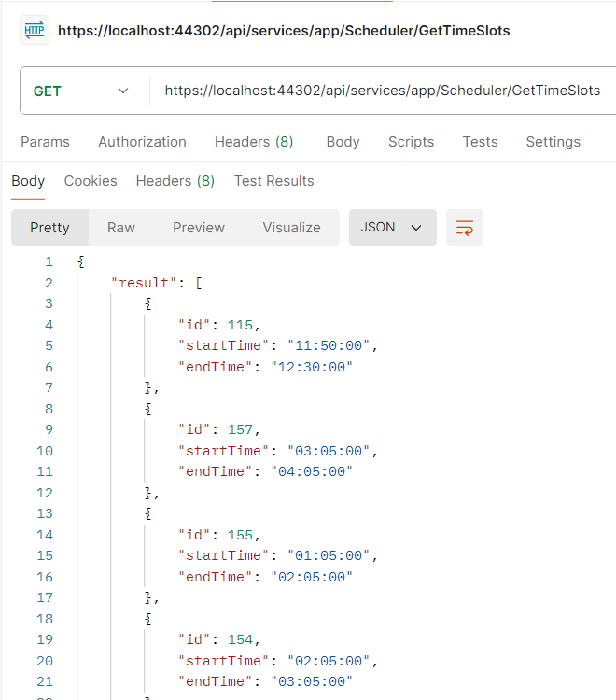Open the Tests tab
616x700 pixels.
[480, 142]
